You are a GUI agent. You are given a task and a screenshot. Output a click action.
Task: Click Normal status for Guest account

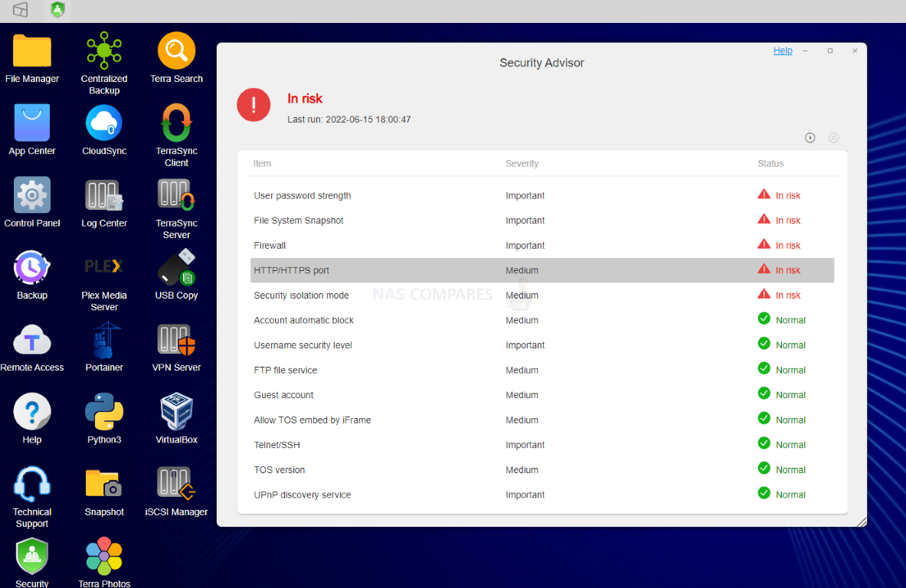click(781, 394)
